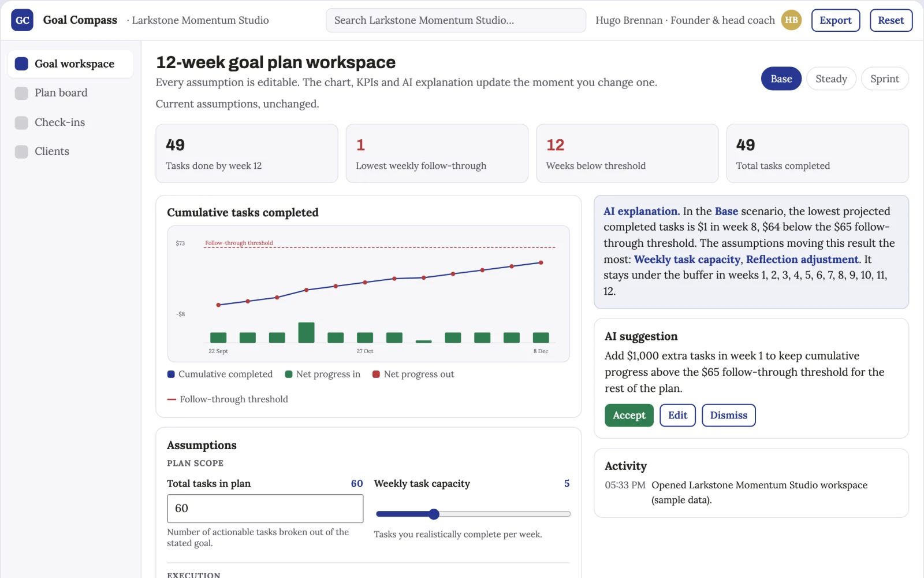Click the Tasks done by week 12 card

(x=247, y=153)
